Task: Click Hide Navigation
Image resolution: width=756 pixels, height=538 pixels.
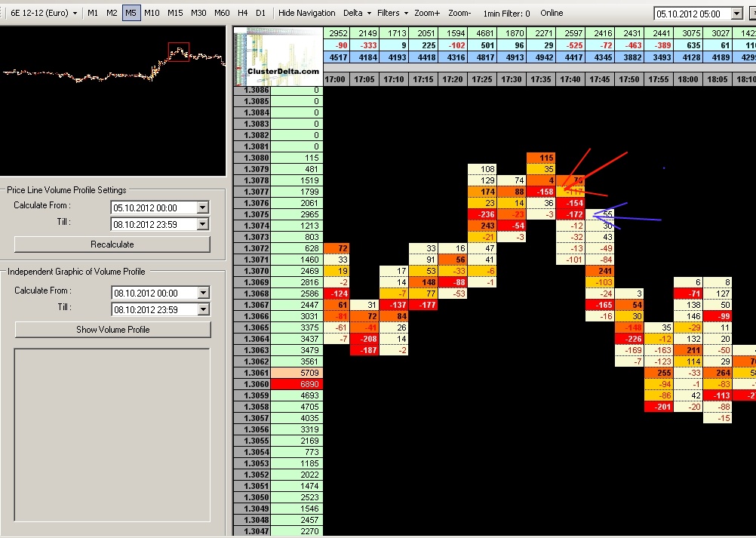Action: click(306, 13)
